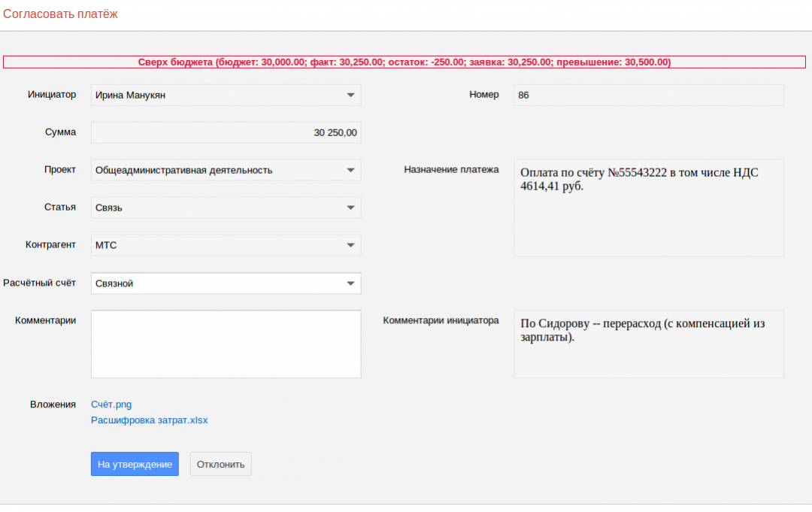The height and width of the screenshot is (512, 812).
Task: Click the arrow of the Расчётный счёт dropdown
Action: [350, 283]
